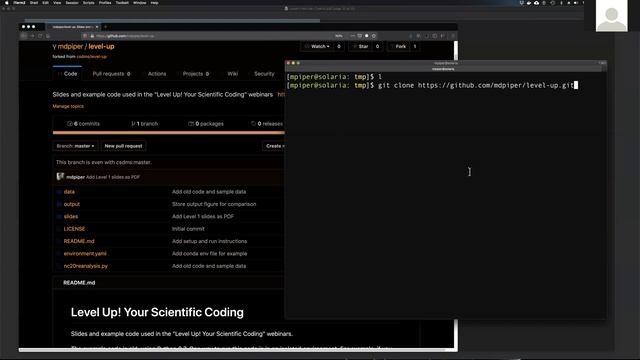Image resolution: width=640 pixels, height=360 pixels.
Task: Open the iTerm2 menu
Action: coord(19,2)
